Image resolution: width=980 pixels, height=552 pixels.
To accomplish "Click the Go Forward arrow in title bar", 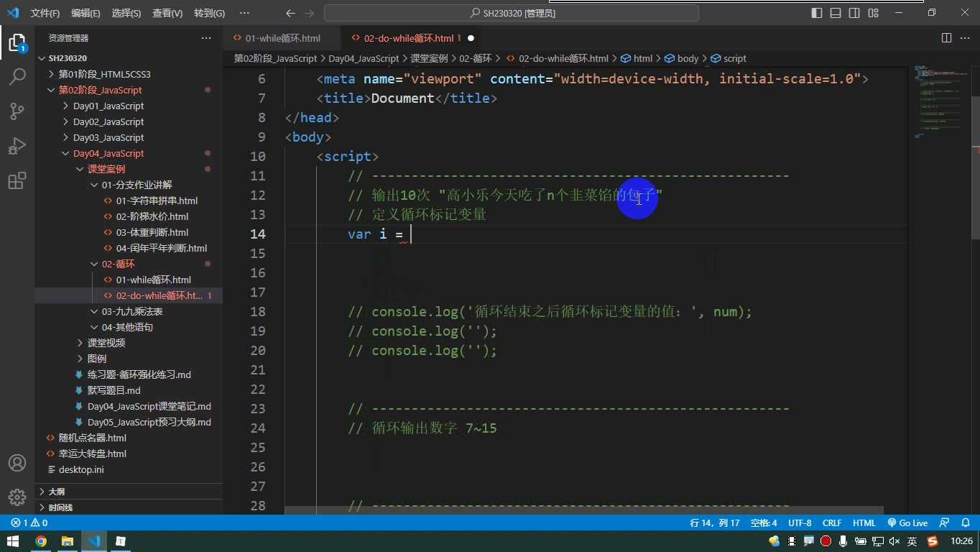I will (309, 13).
